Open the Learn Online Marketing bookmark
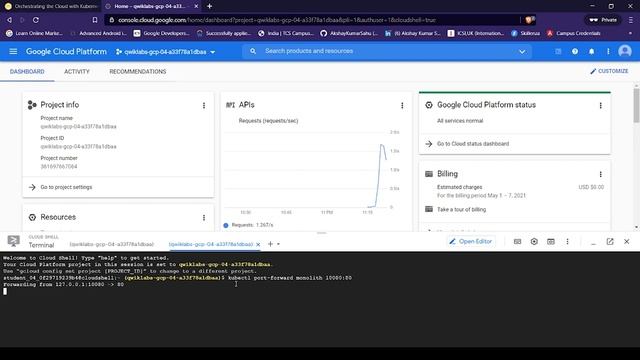This screenshot has width=640, height=360. coord(34,33)
